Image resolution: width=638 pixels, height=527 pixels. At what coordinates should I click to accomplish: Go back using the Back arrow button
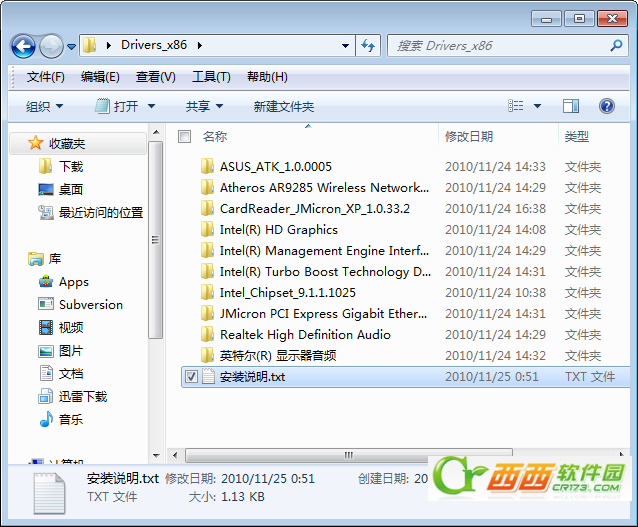(x=23, y=46)
